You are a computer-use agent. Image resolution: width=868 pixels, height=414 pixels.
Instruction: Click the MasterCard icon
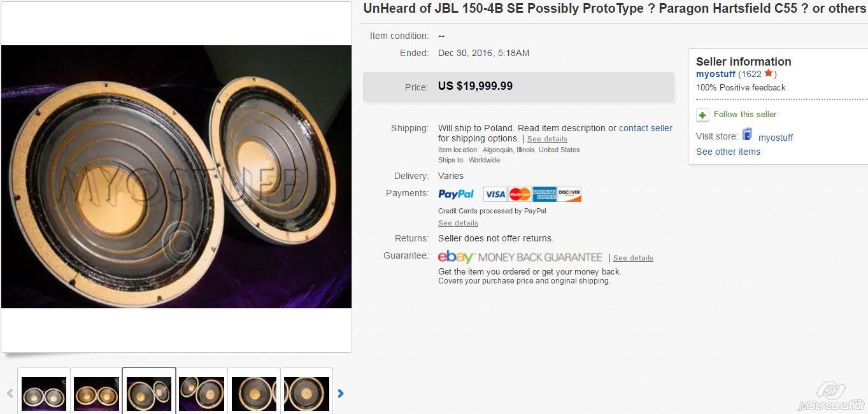(x=520, y=194)
